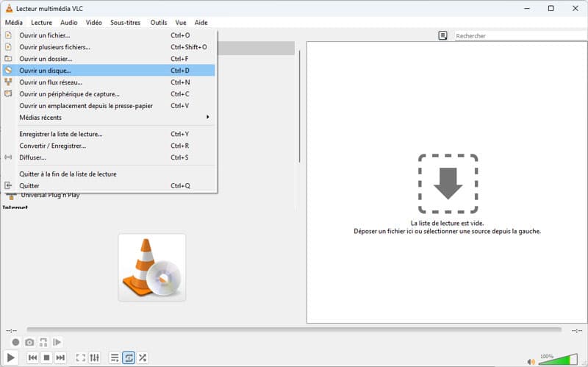Screen dimensions: 588x367
Task: Toggle fullscreen video mode
Action: (81, 357)
